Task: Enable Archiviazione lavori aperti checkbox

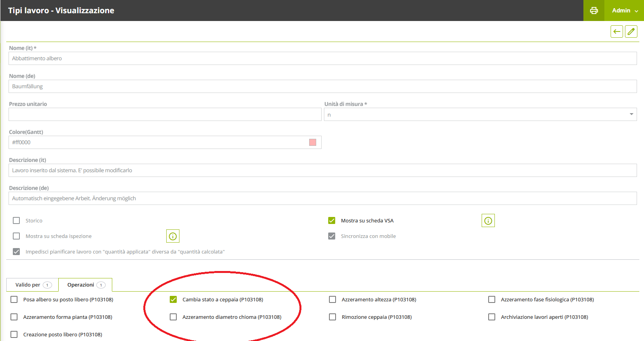Action: 492,317
